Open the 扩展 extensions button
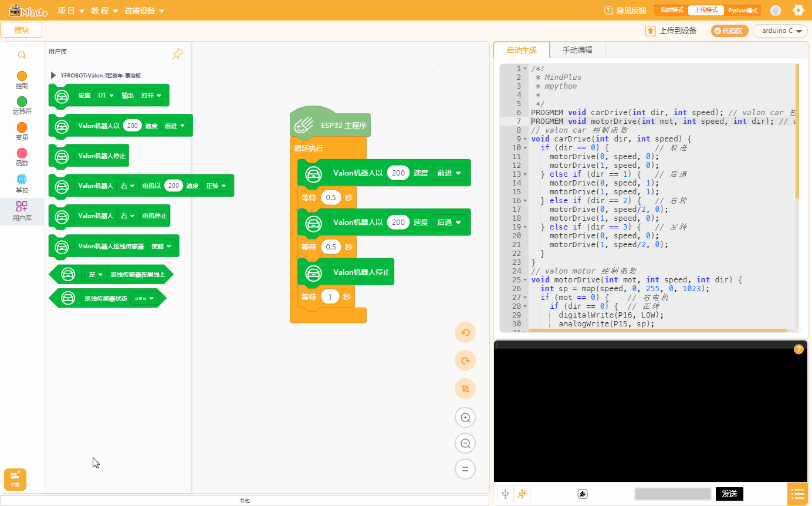This screenshot has height=506, width=812. [15, 479]
